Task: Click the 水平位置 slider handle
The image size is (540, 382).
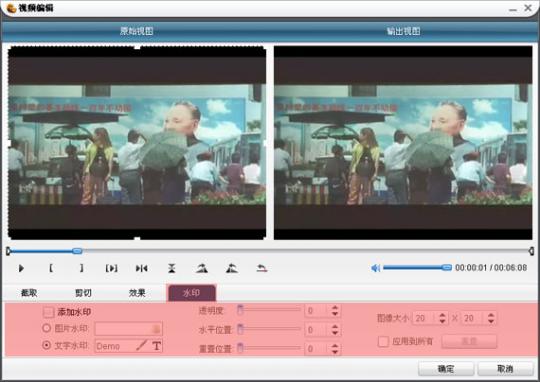Action: pos(240,329)
